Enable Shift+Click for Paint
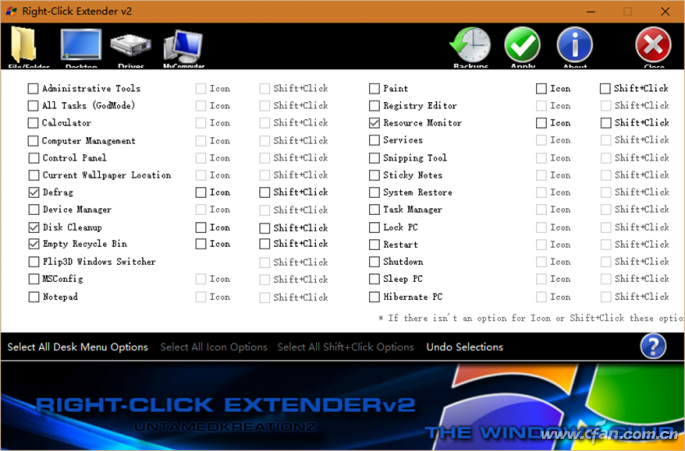The width and height of the screenshot is (685, 451). 605,89
